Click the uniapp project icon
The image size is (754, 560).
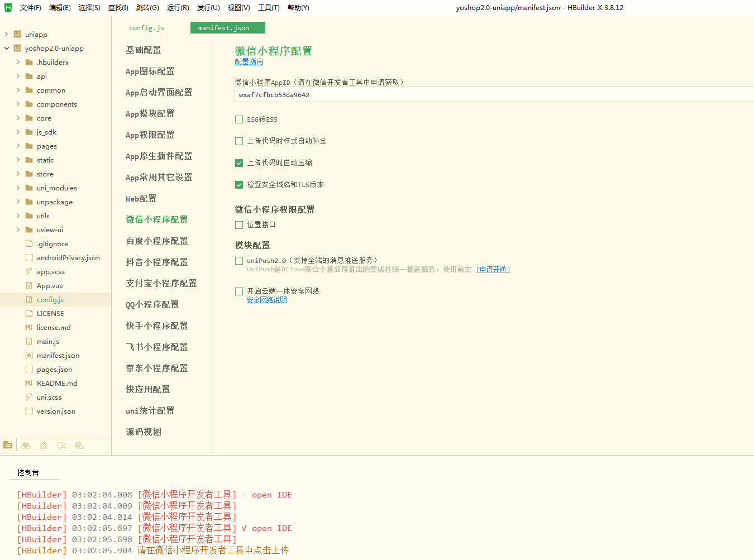pyautogui.click(x=17, y=34)
